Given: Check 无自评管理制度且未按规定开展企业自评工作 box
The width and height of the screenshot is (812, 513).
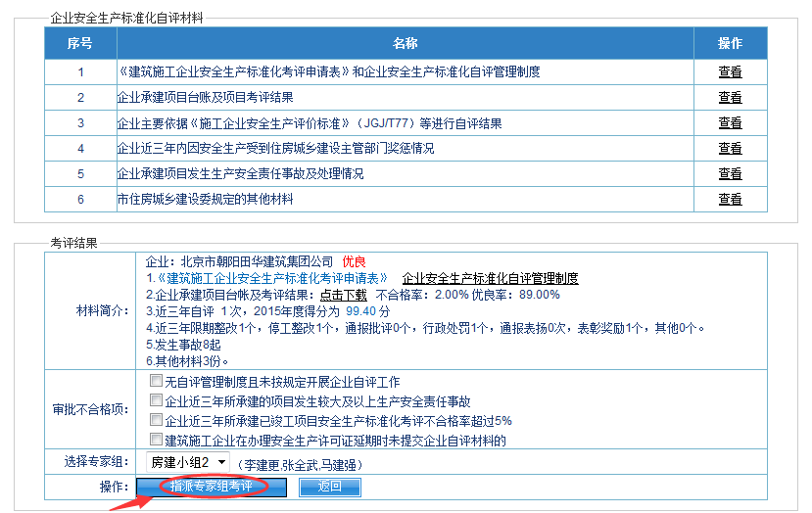Looking at the screenshot, I should click(x=155, y=381).
